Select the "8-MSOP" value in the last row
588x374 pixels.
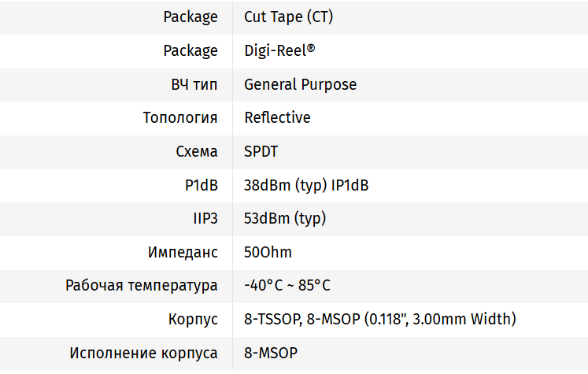pos(271,354)
